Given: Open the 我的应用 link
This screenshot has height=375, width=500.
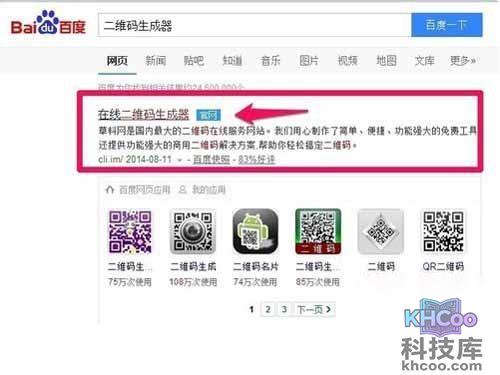Looking at the screenshot, I should point(209,190).
